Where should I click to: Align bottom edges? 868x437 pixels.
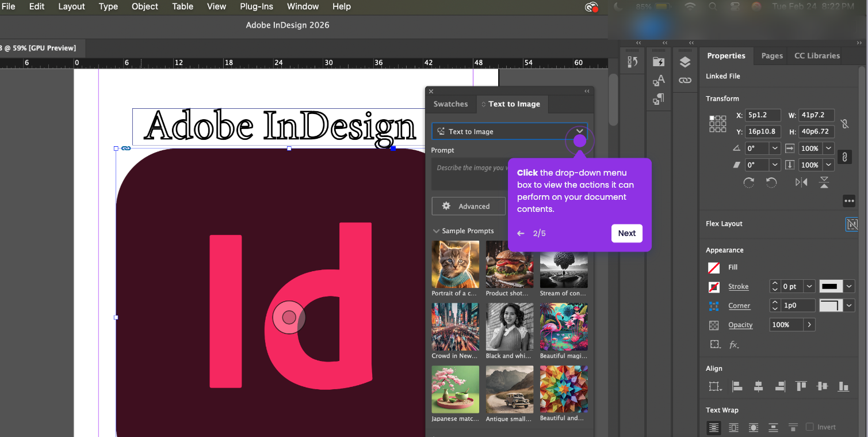tap(843, 386)
